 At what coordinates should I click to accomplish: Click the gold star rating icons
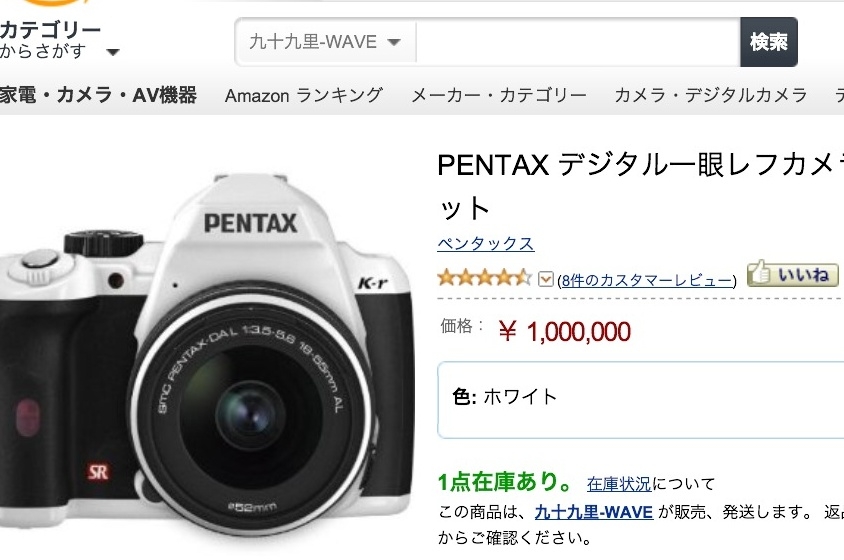pos(484,277)
